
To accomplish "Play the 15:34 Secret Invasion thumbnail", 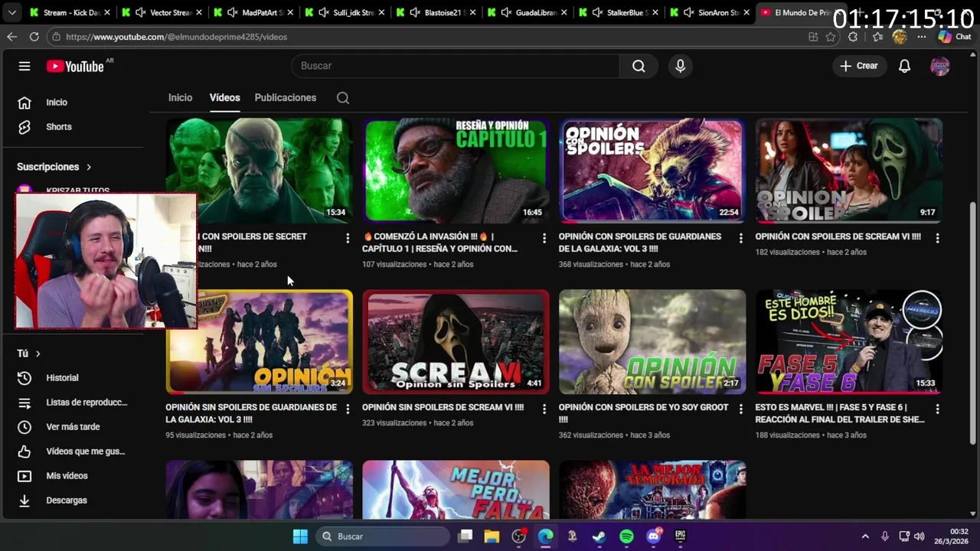I will click(259, 170).
